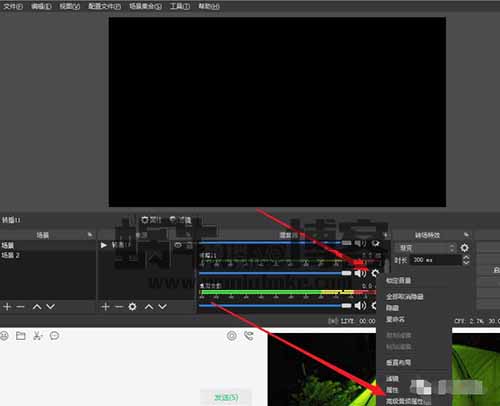Open the 文件(F) menu
500x406 pixels.
[x=13, y=6]
